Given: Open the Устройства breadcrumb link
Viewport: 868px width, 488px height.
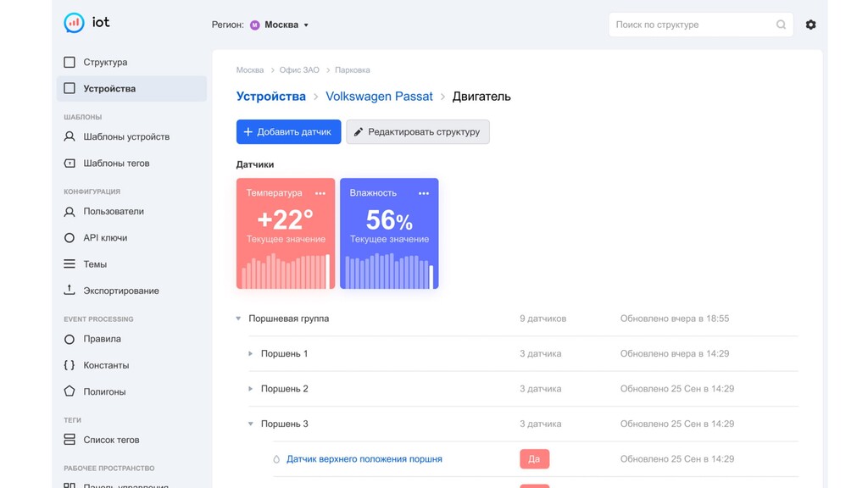Looking at the screenshot, I should 270,97.
